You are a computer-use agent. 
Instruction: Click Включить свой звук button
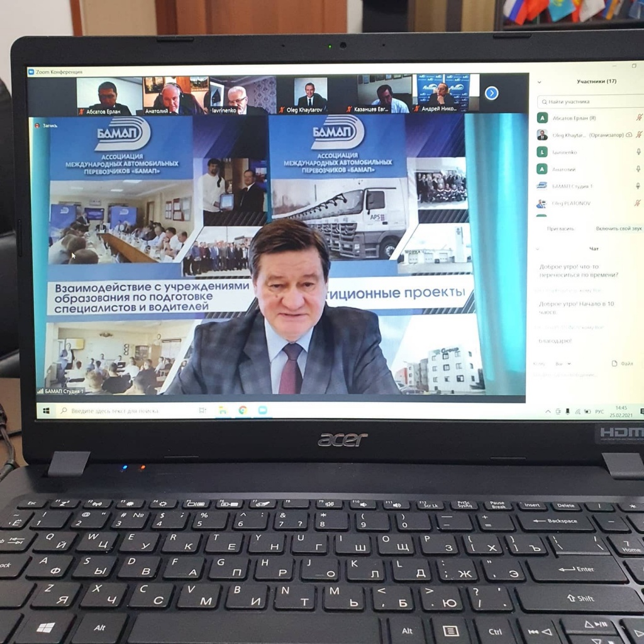click(619, 228)
